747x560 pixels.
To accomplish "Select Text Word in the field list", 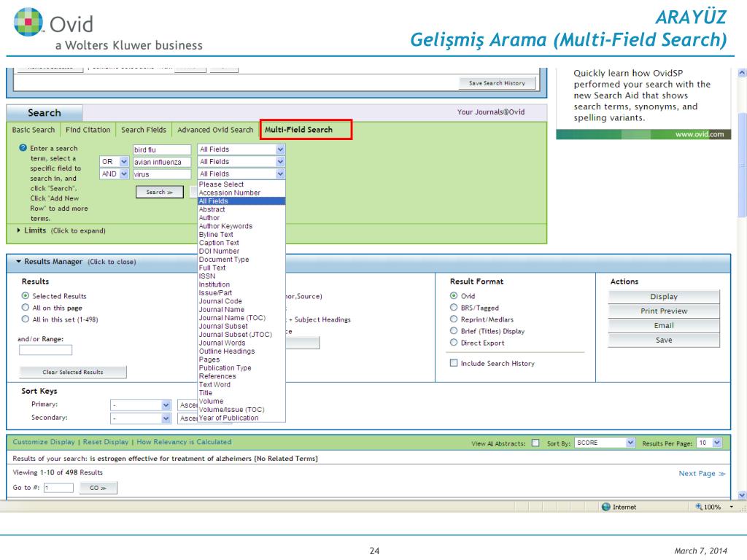I will click(241, 385).
